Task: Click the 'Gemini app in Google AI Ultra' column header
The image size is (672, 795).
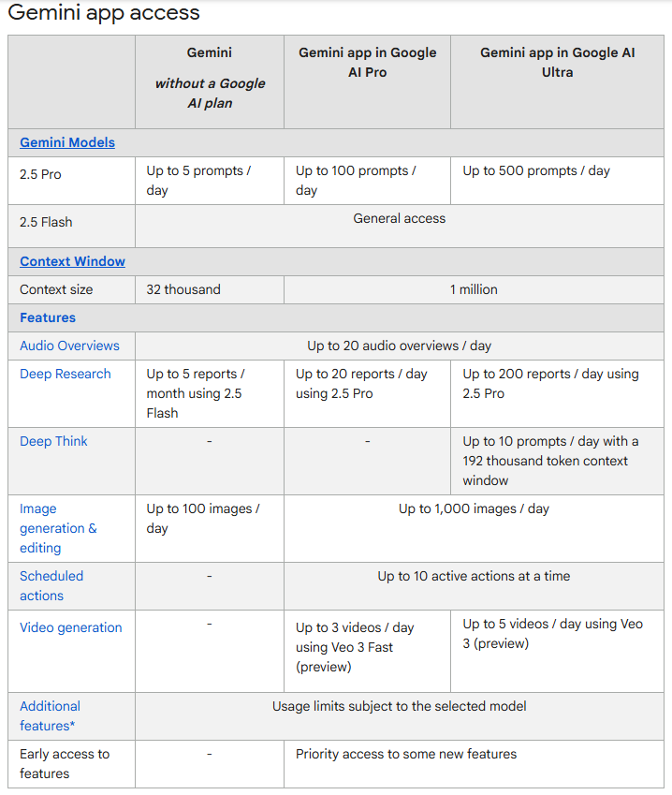Action: pos(557,62)
